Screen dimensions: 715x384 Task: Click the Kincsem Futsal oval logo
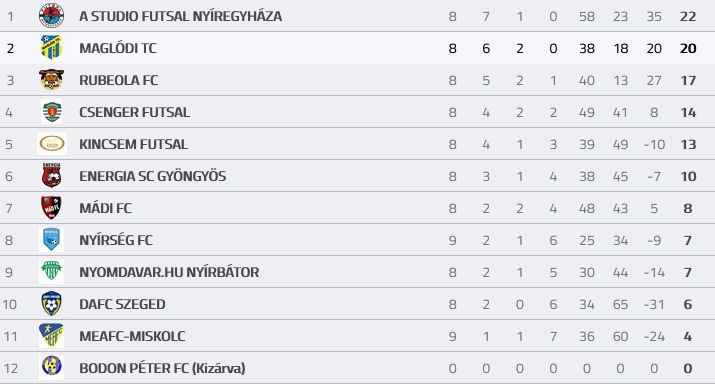[52, 144]
